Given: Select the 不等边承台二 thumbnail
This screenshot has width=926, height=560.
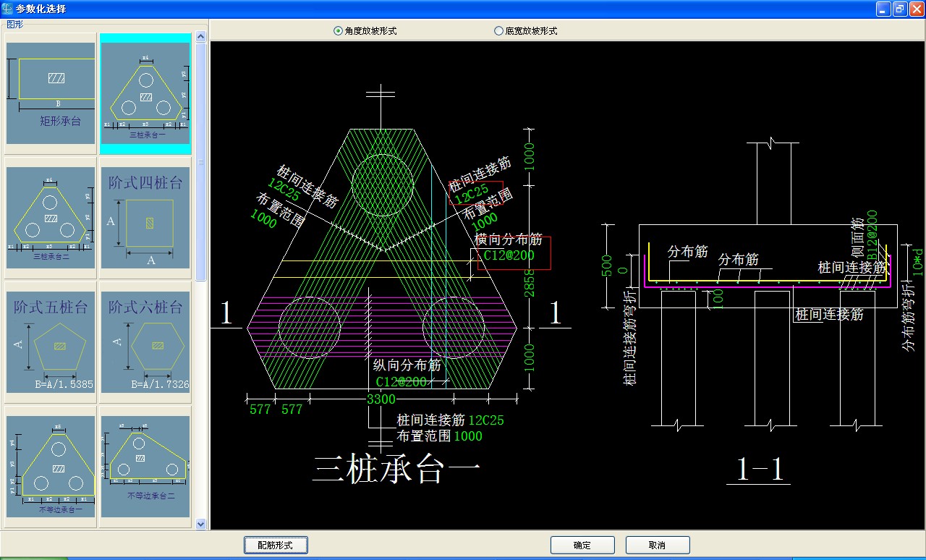Looking at the screenshot, I should 145,467.
